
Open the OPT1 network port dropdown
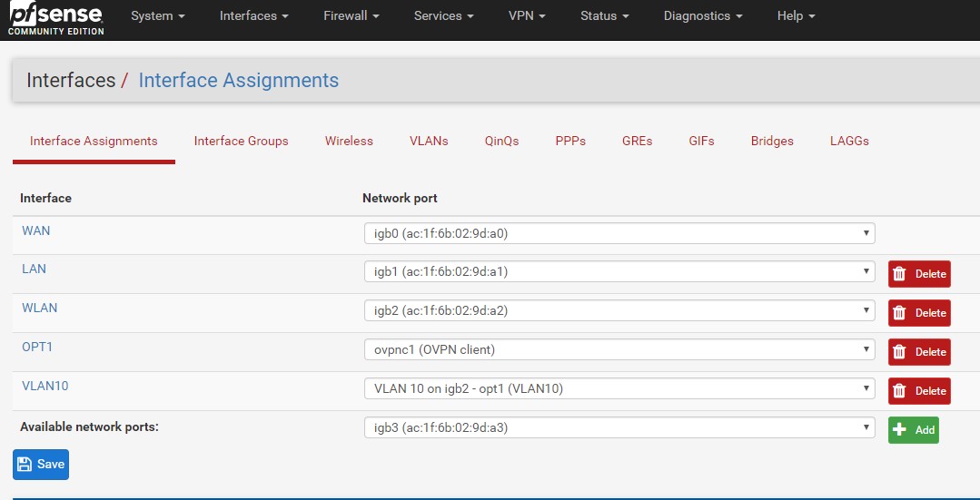coord(619,349)
